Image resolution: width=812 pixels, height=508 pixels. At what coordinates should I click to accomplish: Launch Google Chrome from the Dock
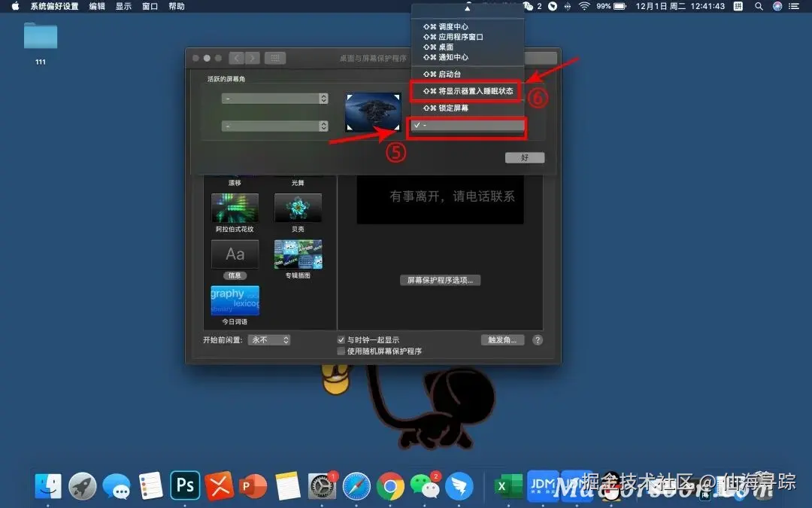pyautogui.click(x=390, y=486)
